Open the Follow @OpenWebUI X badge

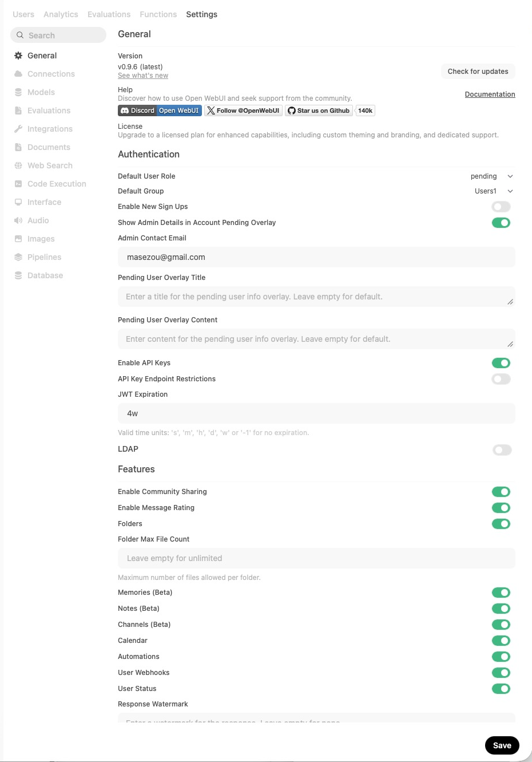[x=244, y=110]
